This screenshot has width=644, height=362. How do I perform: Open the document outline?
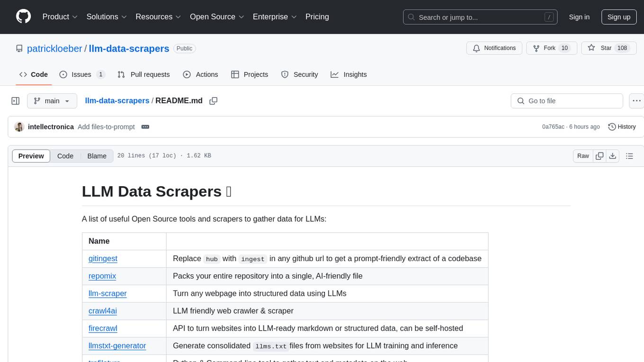point(629,156)
